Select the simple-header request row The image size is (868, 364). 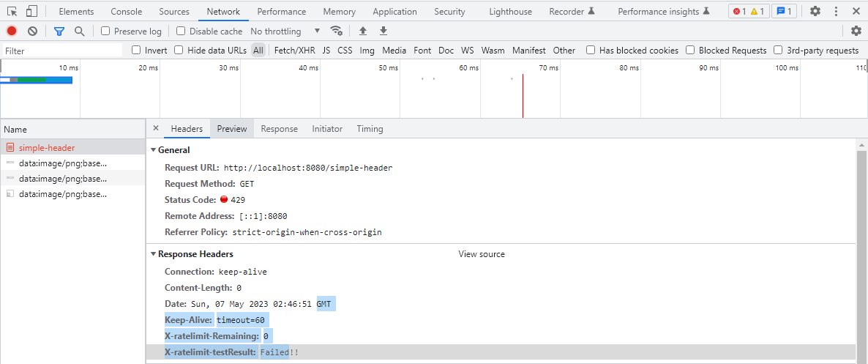click(72, 148)
